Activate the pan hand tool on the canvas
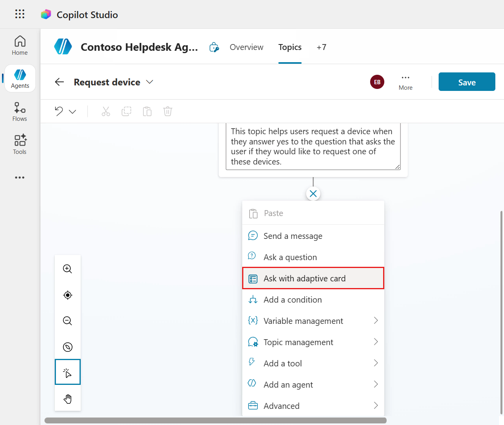504x425 pixels. (67, 399)
